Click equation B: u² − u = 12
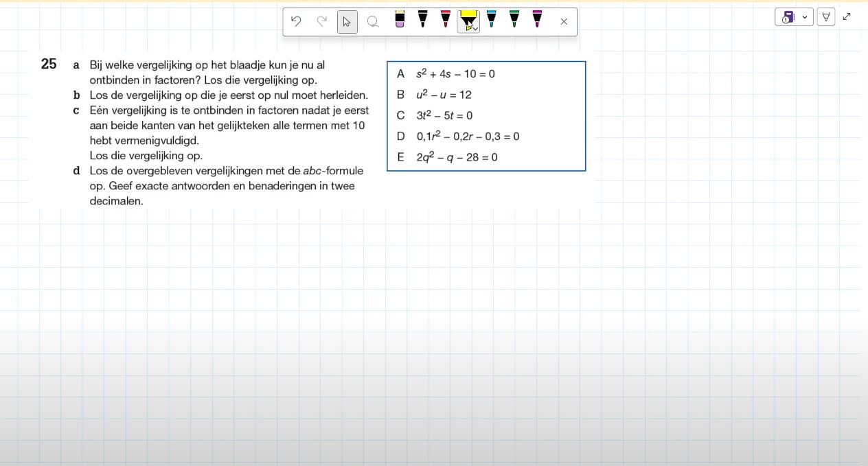This screenshot has height=466, width=868. click(x=444, y=95)
